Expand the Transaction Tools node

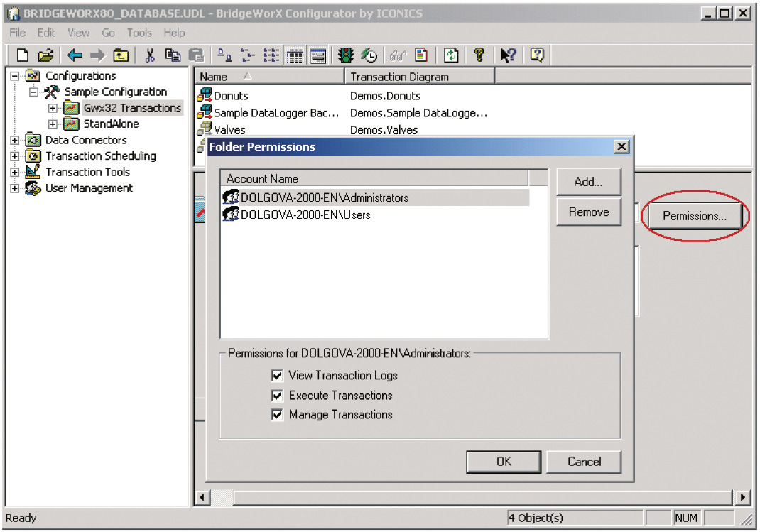(x=14, y=172)
